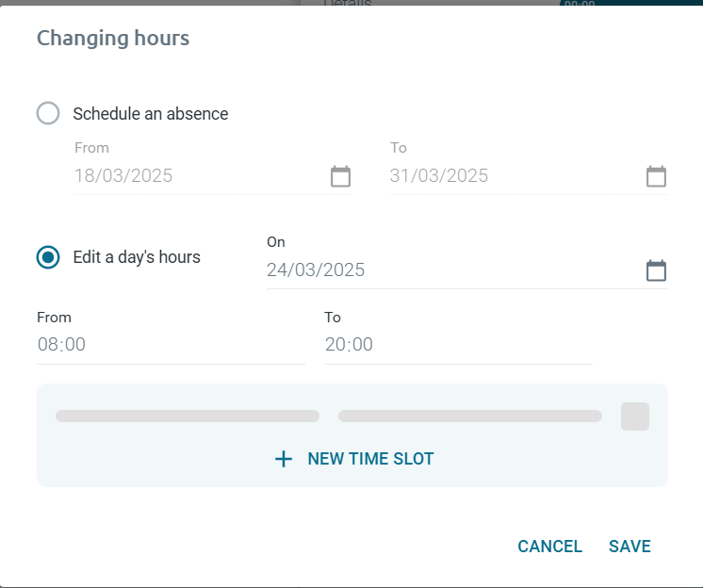Open calendar picker for absence To date
This screenshot has height=588, width=703.
(656, 176)
